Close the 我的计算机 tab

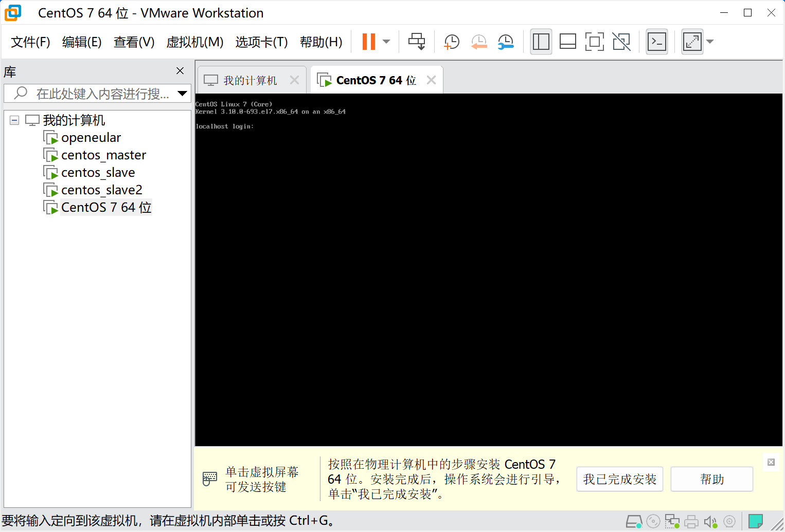(x=295, y=80)
